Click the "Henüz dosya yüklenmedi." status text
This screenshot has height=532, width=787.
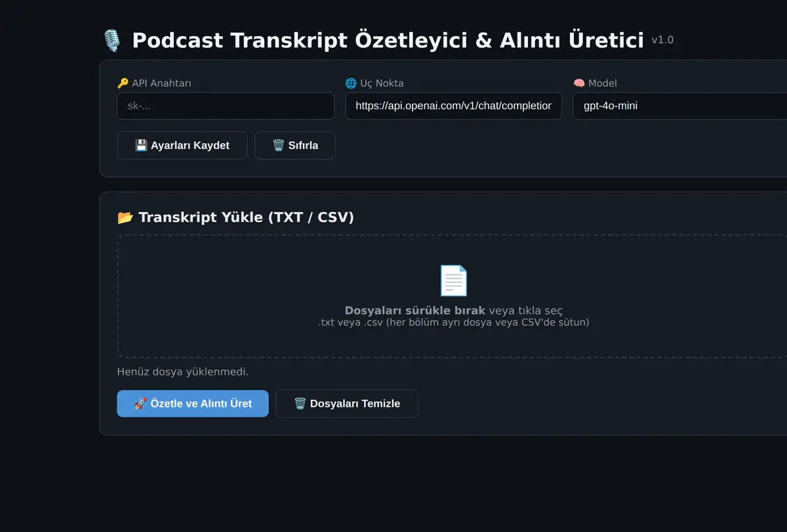pos(183,372)
